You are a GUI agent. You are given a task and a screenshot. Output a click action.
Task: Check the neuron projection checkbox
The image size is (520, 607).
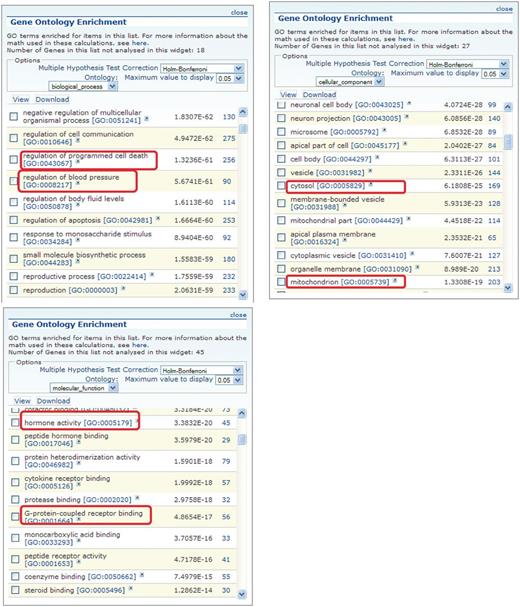click(281, 118)
